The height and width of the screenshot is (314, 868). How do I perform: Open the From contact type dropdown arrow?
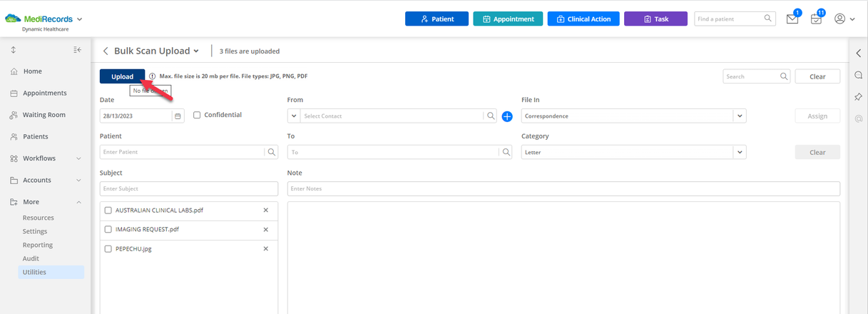pos(294,116)
